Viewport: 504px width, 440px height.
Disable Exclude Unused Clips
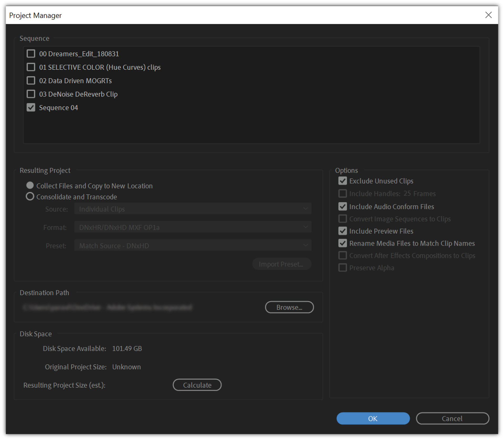(x=342, y=181)
